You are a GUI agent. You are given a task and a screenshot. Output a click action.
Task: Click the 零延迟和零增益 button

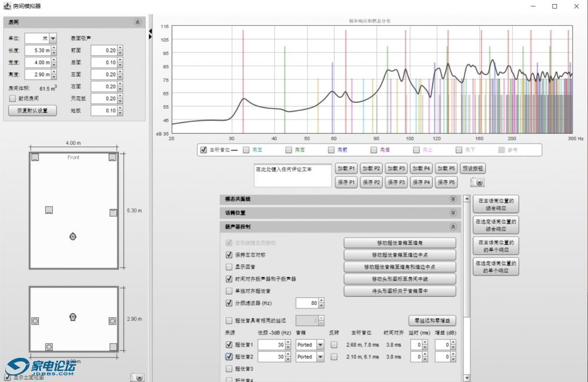432,320
